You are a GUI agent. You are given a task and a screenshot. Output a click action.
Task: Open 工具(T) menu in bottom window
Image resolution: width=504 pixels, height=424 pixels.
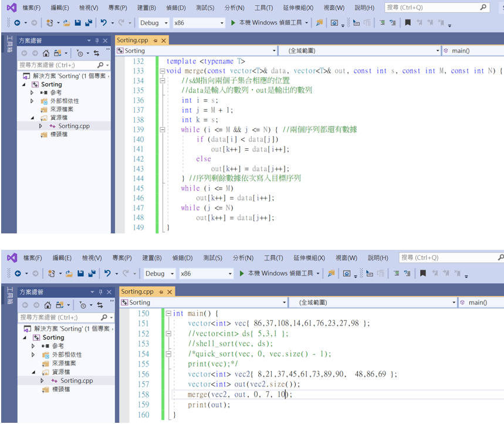click(x=273, y=258)
